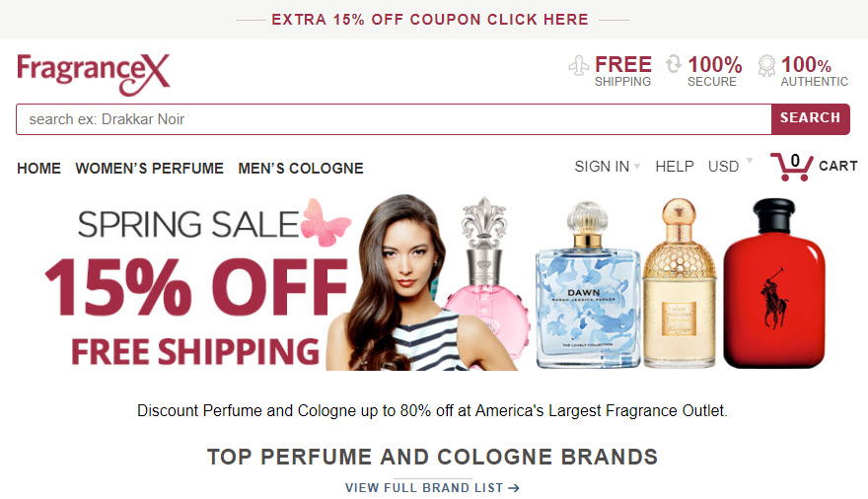Open the USD currency dropdown
Image resolution: width=868 pixels, height=499 pixels.
point(730,167)
